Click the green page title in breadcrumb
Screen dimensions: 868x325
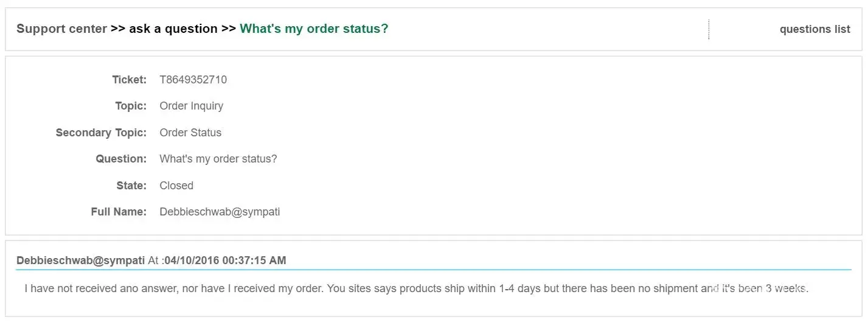point(314,29)
